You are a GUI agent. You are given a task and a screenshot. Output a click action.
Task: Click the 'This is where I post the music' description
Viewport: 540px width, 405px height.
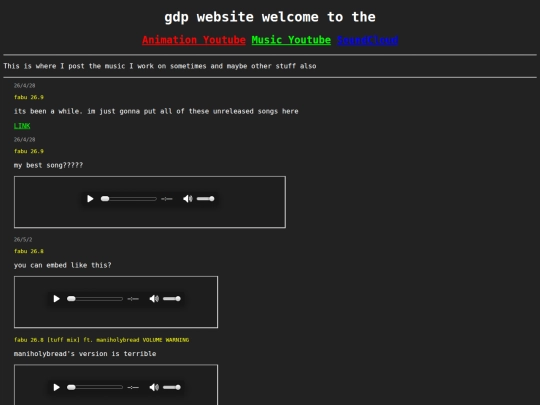pyautogui.click(x=160, y=66)
